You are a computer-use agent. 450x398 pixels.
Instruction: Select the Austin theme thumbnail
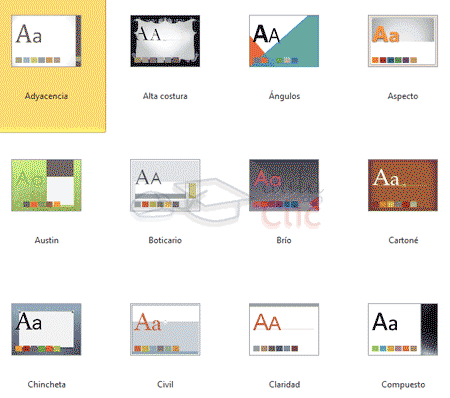click(x=46, y=185)
